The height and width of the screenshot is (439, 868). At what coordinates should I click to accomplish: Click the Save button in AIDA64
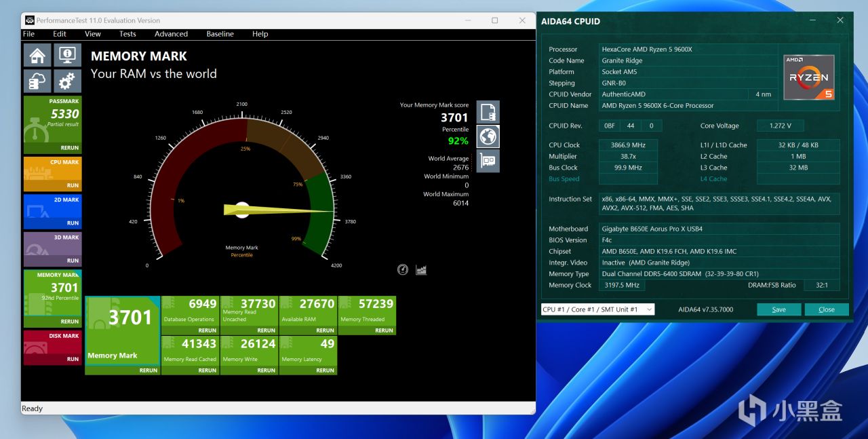pos(779,309)
